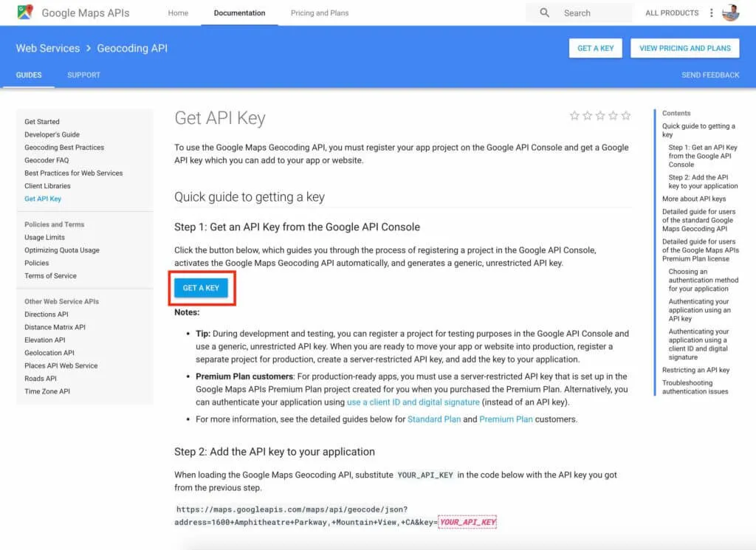Image resolution: width=756 pixels, height=550 pixels.
Task: Open the user profile avatar
Action: pyautogui.click(x=730, y=13)
